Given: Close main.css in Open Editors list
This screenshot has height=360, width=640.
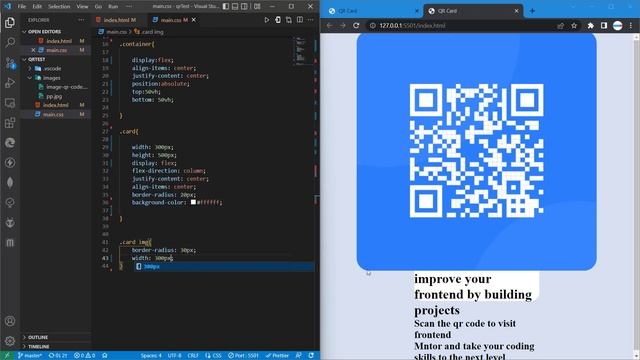Looking at the screenshot, I should point(33,50).
